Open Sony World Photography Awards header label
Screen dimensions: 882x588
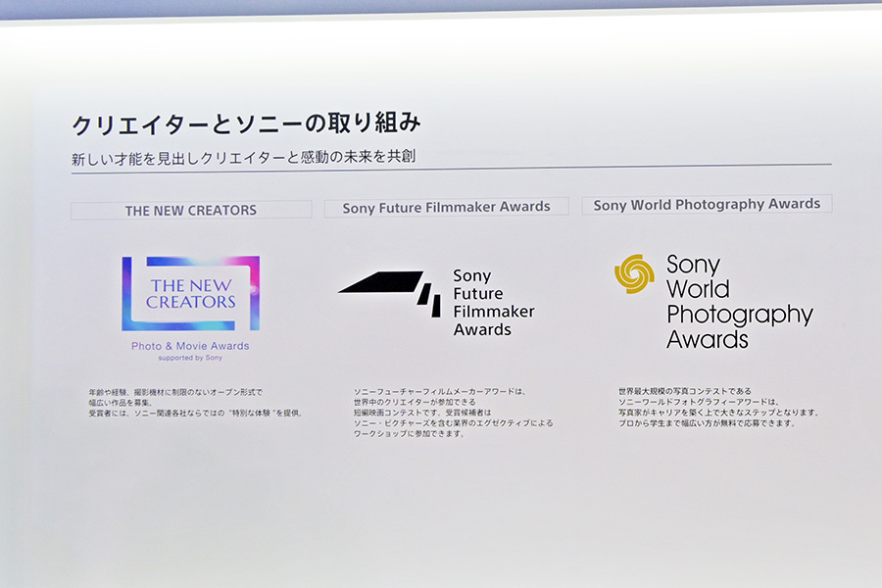pyautogui.click(x=707, y=204)
